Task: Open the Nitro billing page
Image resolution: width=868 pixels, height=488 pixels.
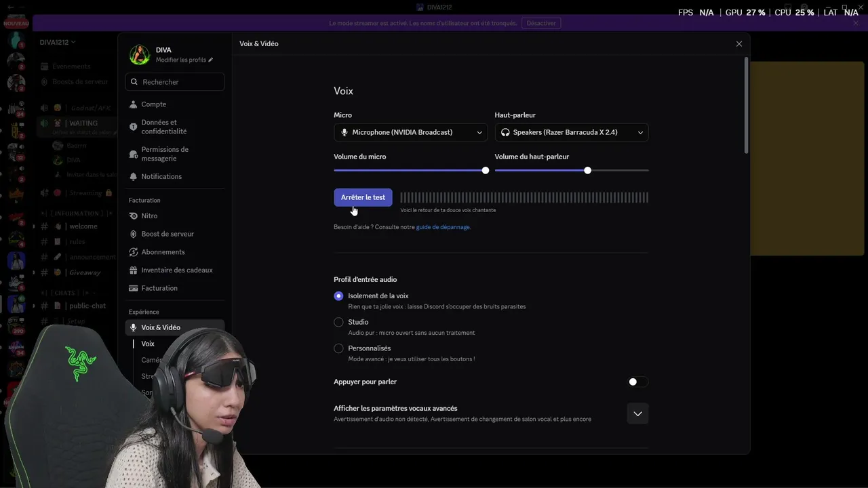Action: pyautogui.click(x=175, y=216)
